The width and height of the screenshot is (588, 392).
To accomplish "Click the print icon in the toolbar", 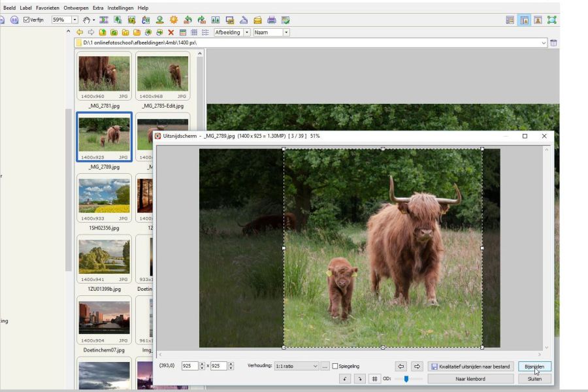I will coord(272,20).
